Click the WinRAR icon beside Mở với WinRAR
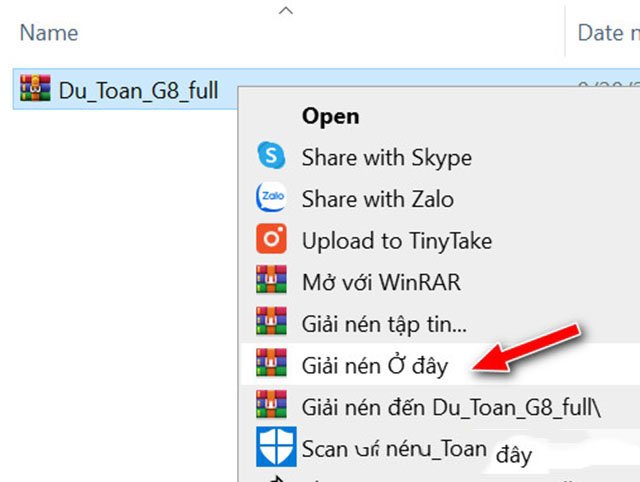Screen dimensions: 640x482 (x=271, y=280)
